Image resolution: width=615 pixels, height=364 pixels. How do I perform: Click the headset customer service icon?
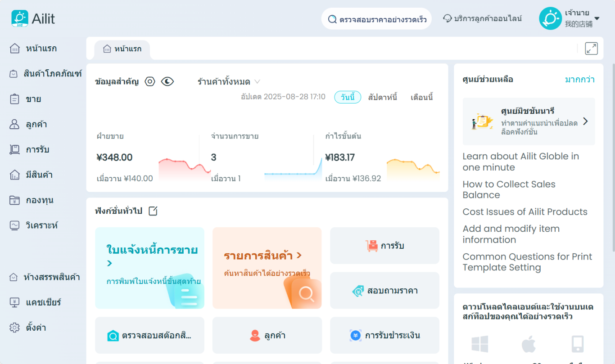pyautogui.click(x=448, y=18)
